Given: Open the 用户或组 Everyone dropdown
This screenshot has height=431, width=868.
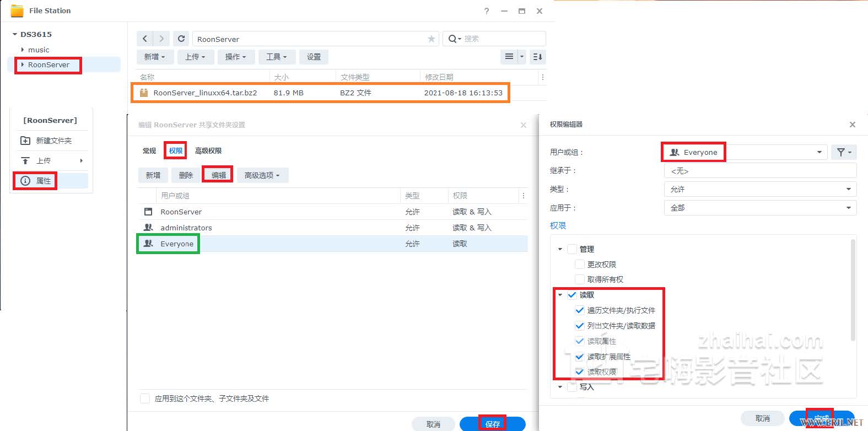Looking at the screenshot, I should 745,152.
